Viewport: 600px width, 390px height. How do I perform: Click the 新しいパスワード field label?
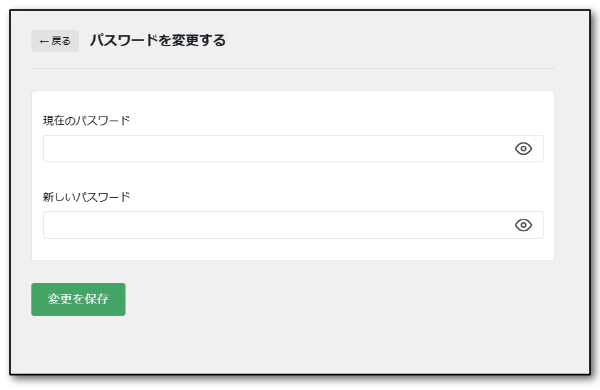(86, 197)
